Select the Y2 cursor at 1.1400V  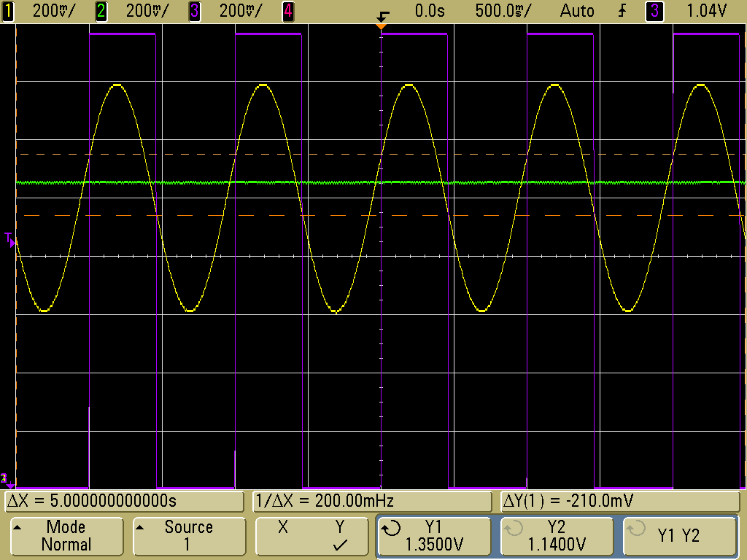click(557, 536)
